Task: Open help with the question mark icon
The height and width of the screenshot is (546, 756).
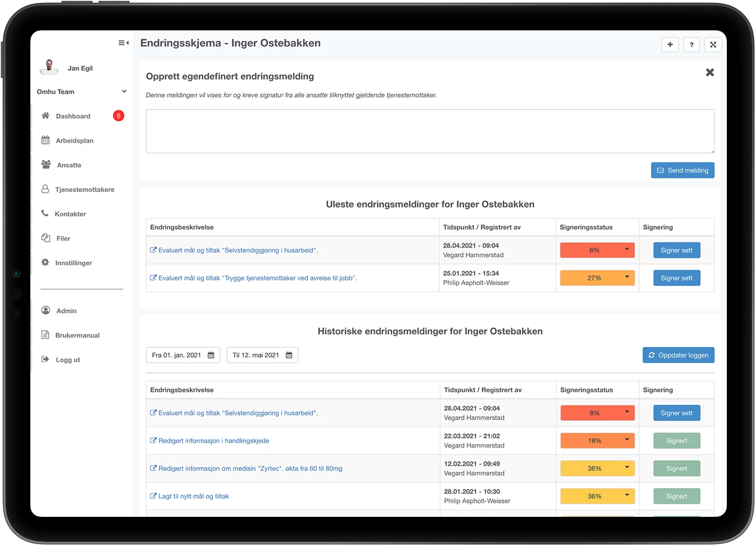Action: 691,45
